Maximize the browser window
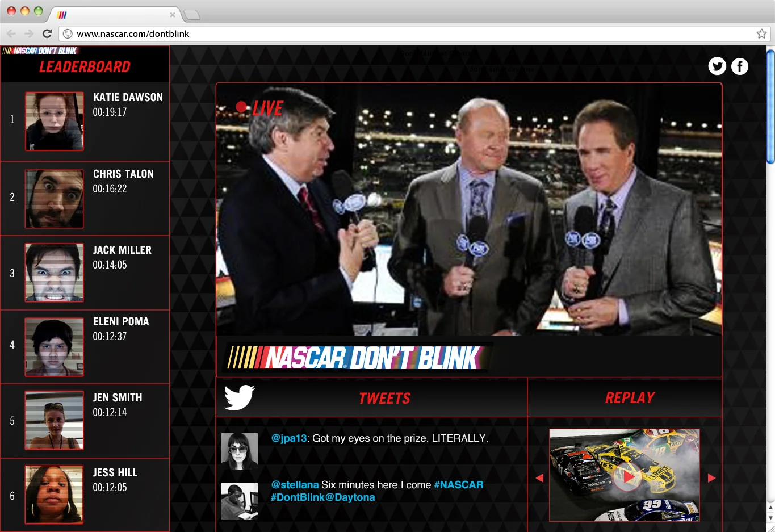The width and height of the screenshot is (775, 532). pos(38,11)
